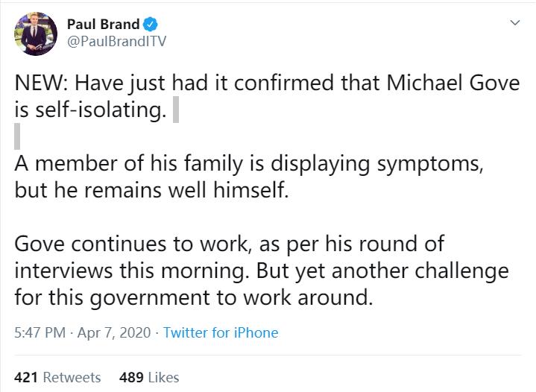Viewport: 536px width, 392px height.
Task: Click the blue verified badge icon
Action: click(x=151, y=25)
